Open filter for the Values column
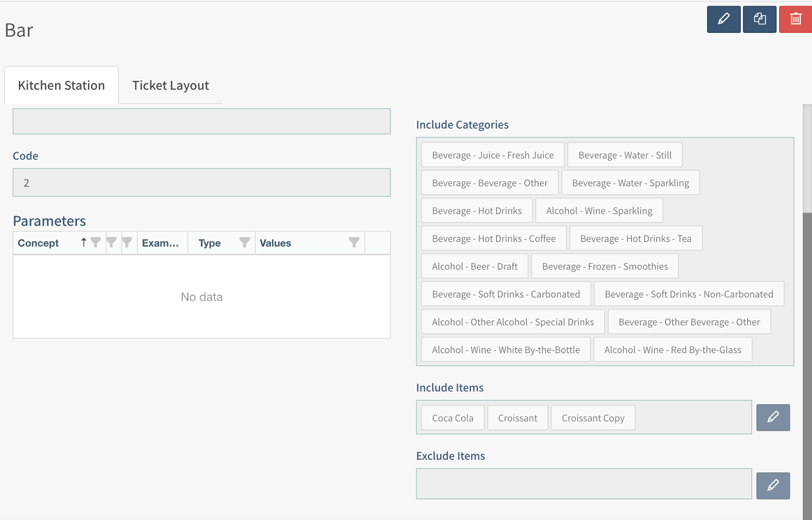This screenshot has height=520, width=812. coord(354,242)
